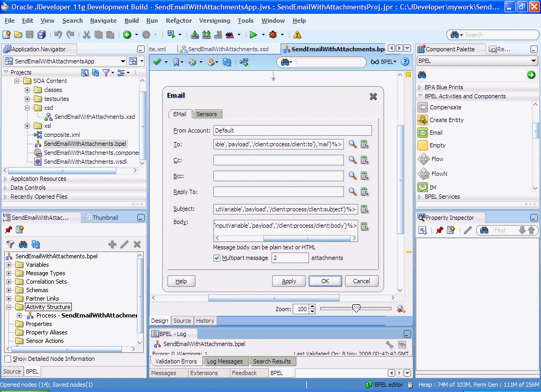
Task: Click the Cancel button in Email dialog
Action: tap(361, 281)
